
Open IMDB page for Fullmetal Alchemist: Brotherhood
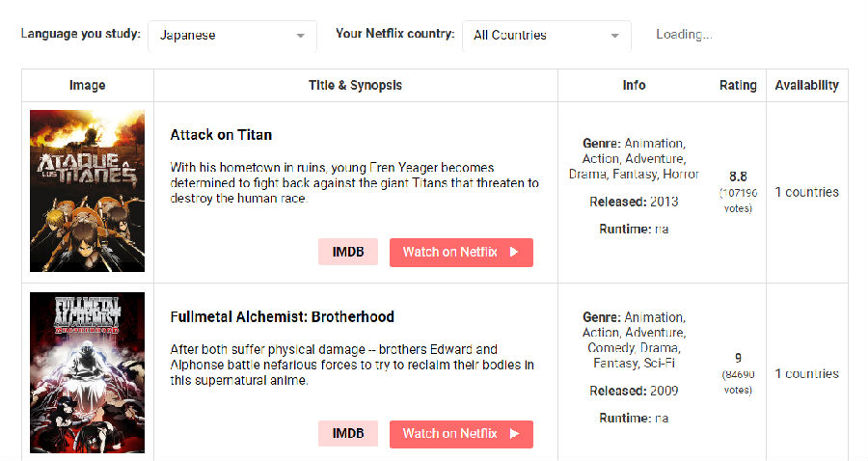pyautogui.click(x=348, y=434)
